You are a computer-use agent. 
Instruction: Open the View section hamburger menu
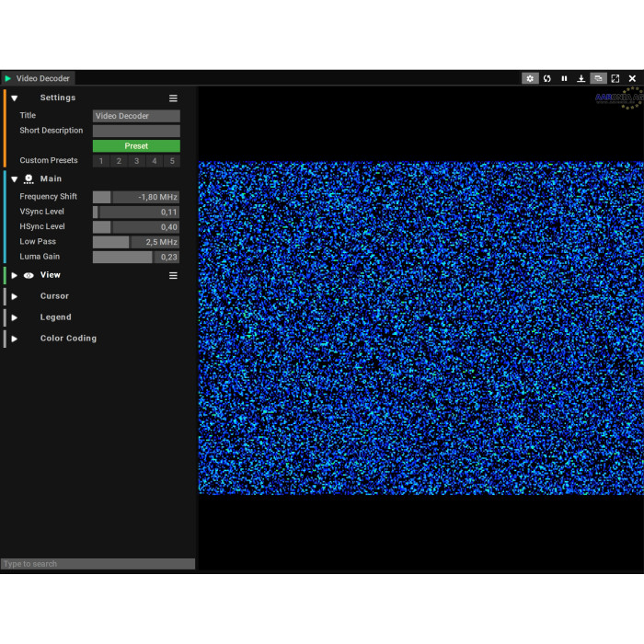point(173,275)
